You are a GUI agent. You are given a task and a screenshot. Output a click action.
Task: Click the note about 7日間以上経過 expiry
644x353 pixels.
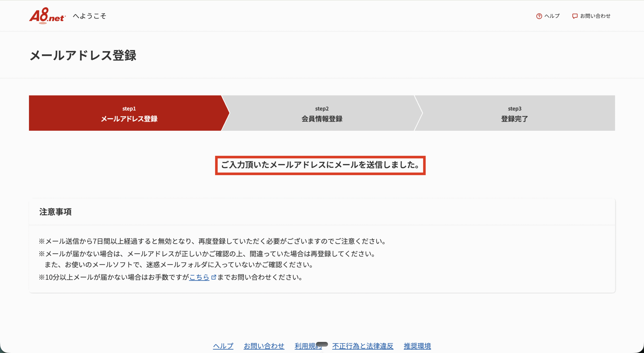click(x=213, y=241)
